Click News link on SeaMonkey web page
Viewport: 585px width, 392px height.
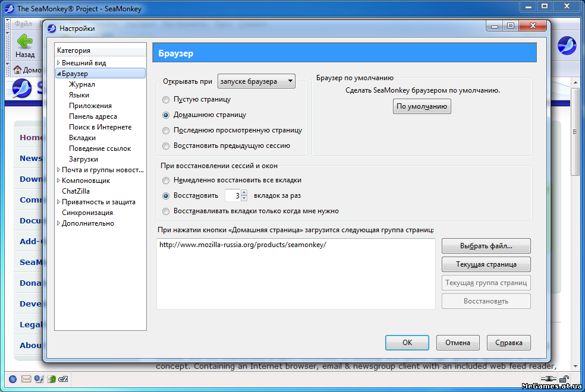(x=31, y=159)
